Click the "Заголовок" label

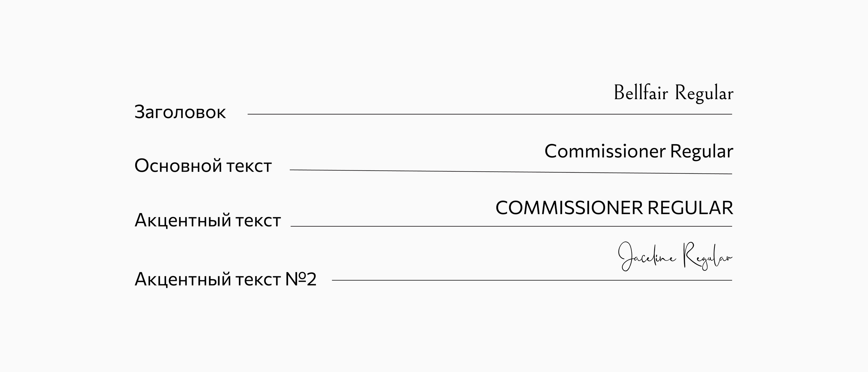click(180, 112)
